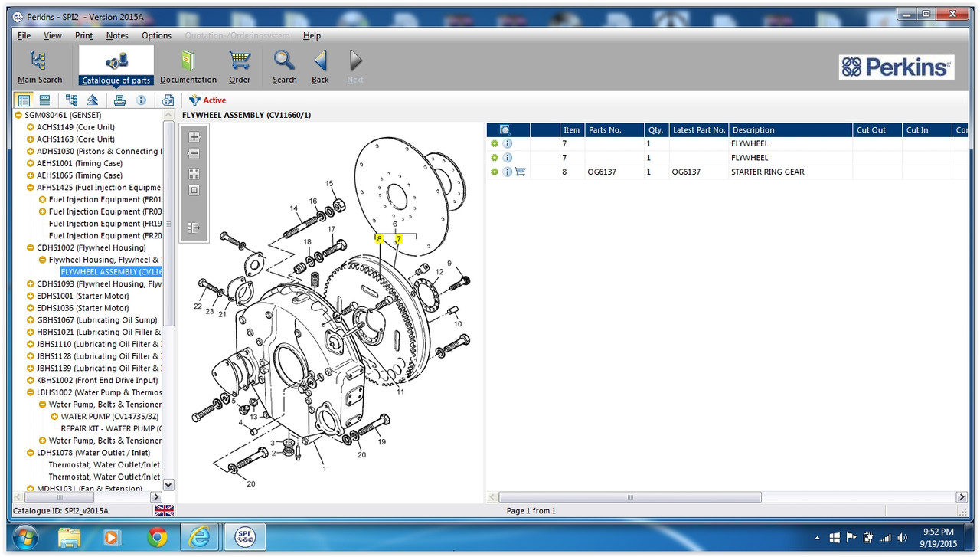The width and height of the screenshot is (980, 557).
Task: Click the collapse-up arrows toolbar icon
Action: pyautogui.click(x=93, y=100)
